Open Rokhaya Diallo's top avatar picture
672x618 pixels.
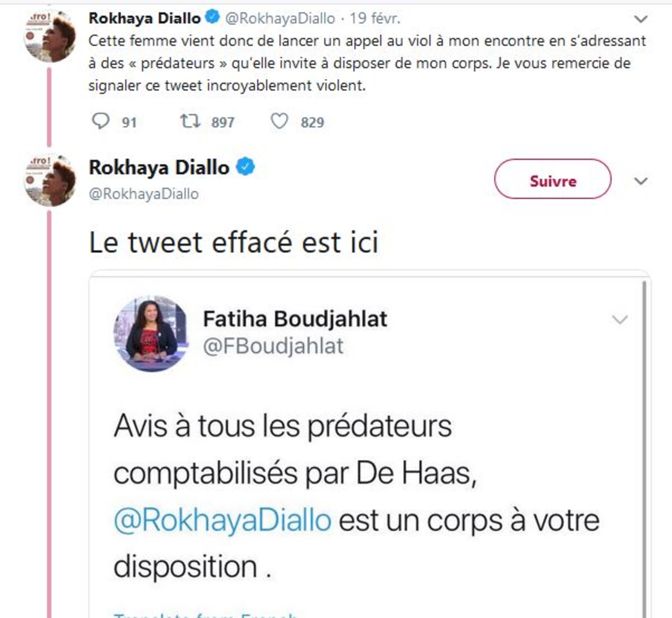49,36
